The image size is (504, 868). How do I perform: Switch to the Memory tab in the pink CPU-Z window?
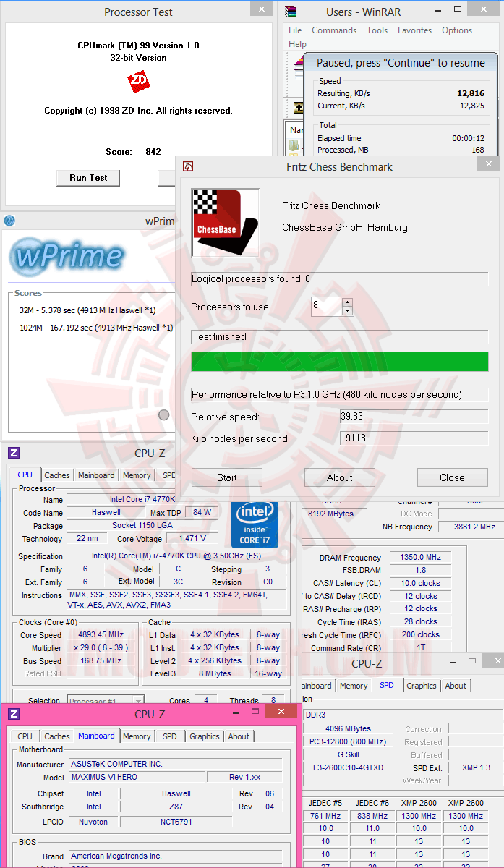coord(137,736)
